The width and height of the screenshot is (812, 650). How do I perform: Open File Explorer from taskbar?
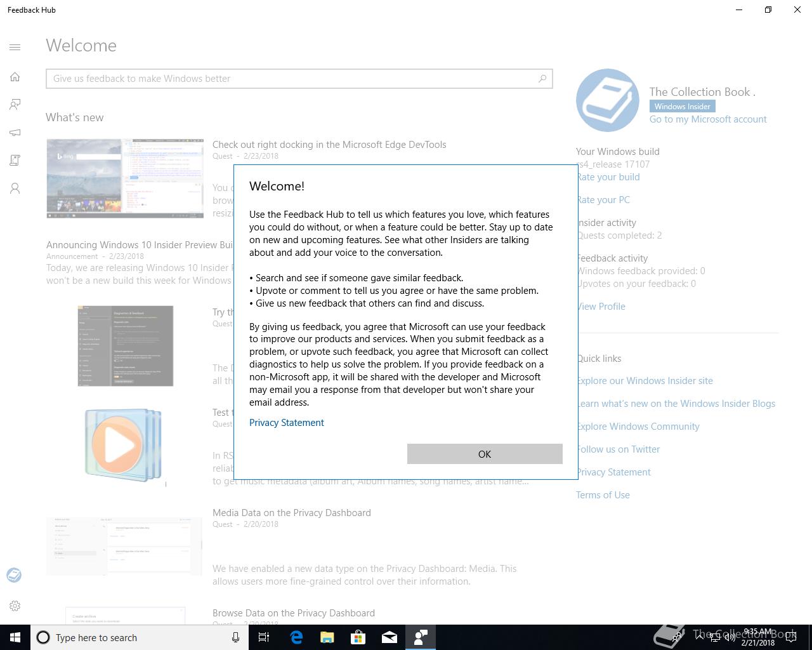coord(327,637)
